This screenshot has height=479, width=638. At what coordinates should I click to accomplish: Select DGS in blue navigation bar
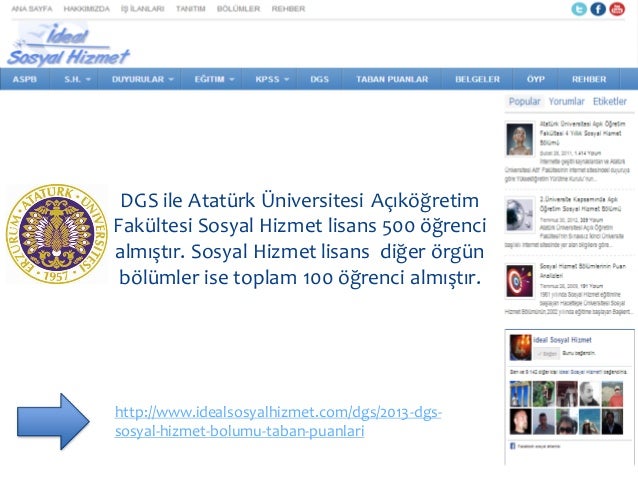[x=319, y=79]
